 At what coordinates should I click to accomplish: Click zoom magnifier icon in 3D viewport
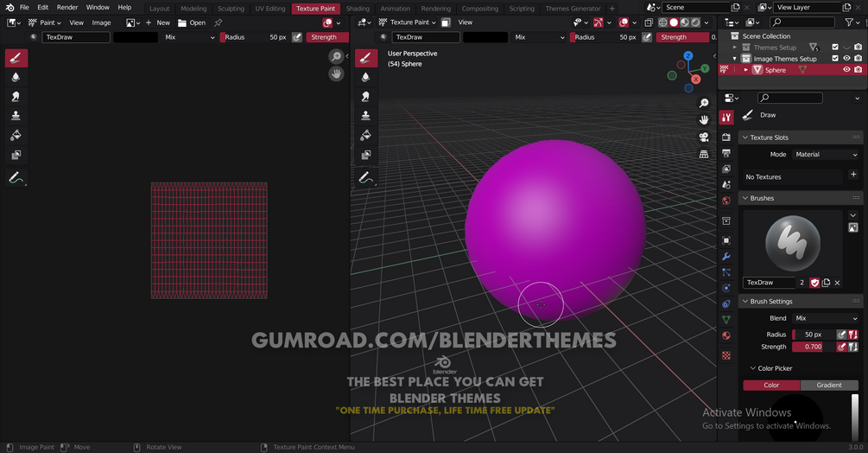tap(704, 104)
